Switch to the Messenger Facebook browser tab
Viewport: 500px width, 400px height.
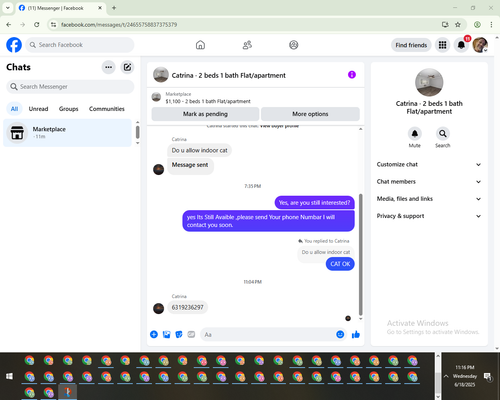click(x=61, y=8)
